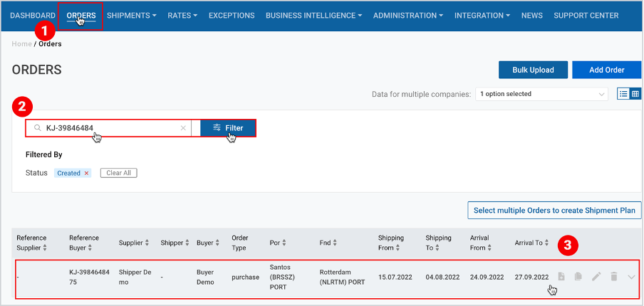Open the Integration dropdown menu
The height and width of the screenshot is (306, 644).
(x=482, y=16)
